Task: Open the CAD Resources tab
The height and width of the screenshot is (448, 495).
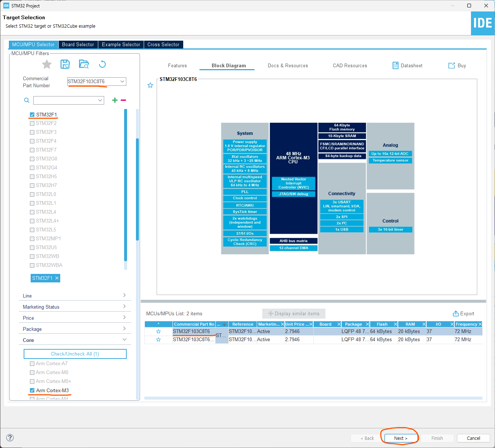Action: 350,65
